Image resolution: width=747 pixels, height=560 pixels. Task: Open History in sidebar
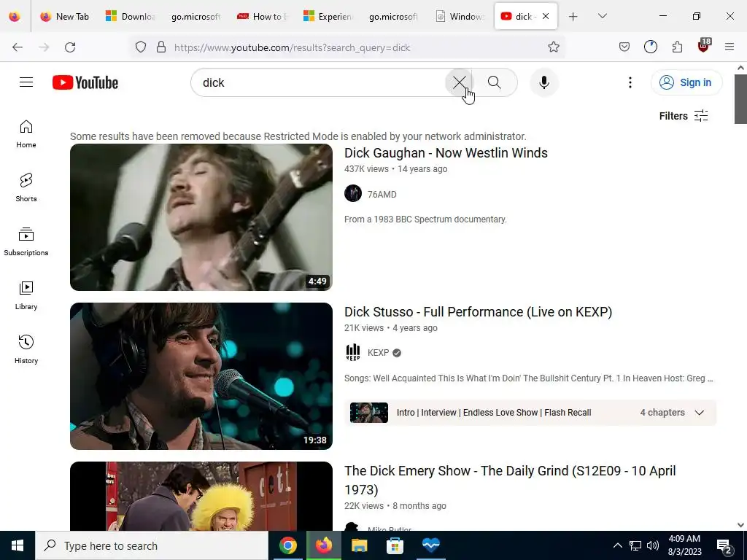coord(26,349)
